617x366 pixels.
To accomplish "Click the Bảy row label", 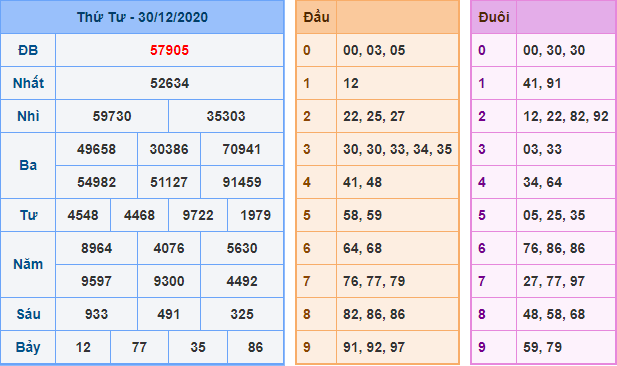I will click(x=28, y=348).
